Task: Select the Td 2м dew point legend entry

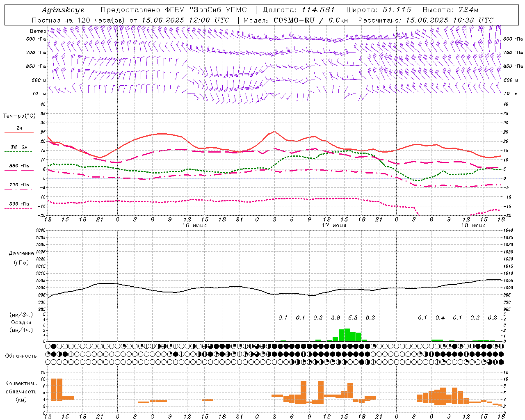Action: coord(19,147)
